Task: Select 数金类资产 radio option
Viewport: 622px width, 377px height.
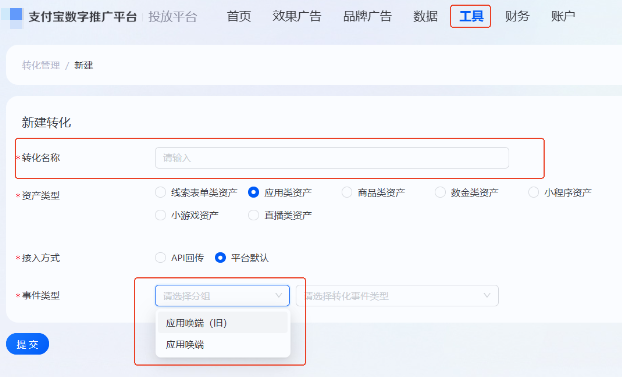Action: [440, 192]
